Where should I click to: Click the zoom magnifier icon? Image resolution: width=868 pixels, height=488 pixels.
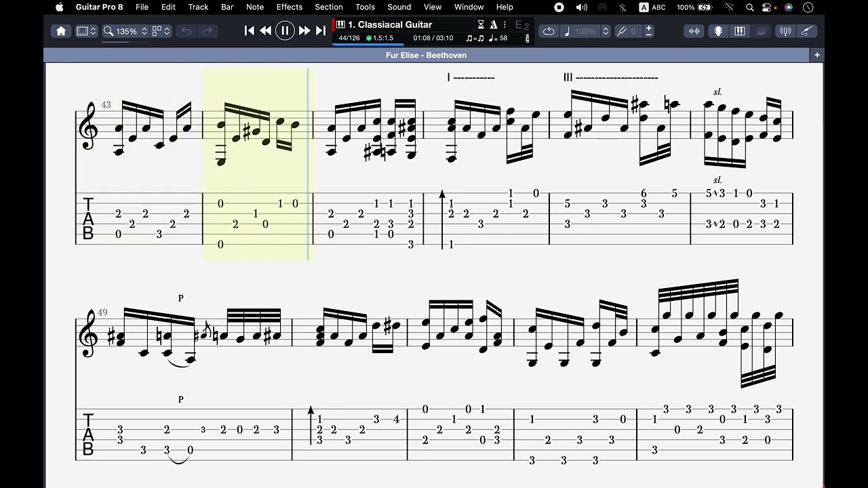108,31
